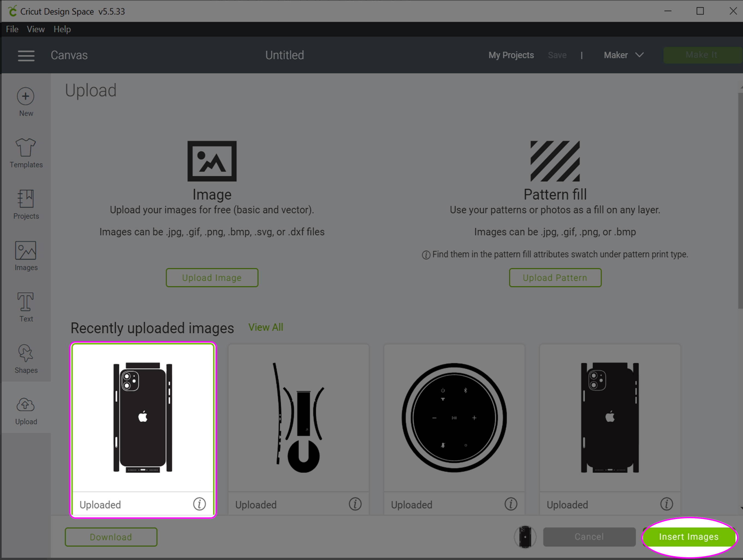Click the Upload Pattern button
743x560 pixels.
click(x=555, y=278)
